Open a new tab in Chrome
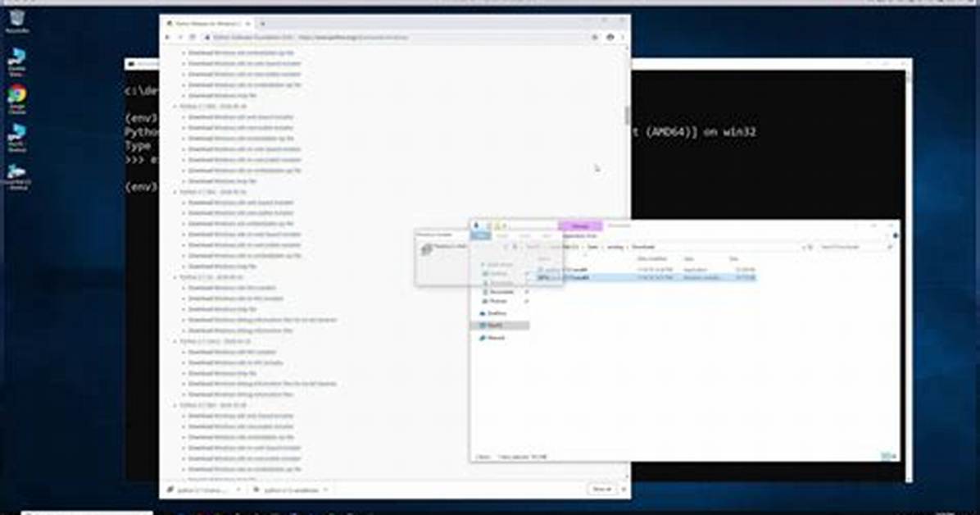This screenshot has width=980, height=515. point(262,24)
